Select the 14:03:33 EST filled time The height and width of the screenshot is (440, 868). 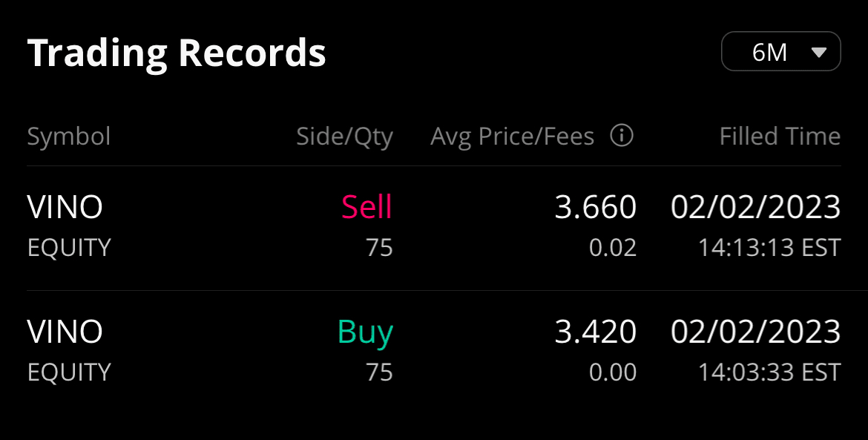769,372
